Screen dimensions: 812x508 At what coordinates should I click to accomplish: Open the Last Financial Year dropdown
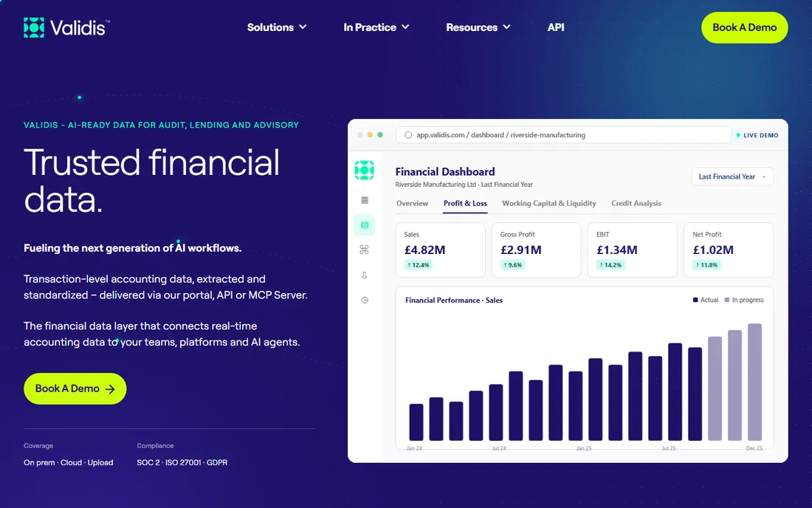coord(732,176)
